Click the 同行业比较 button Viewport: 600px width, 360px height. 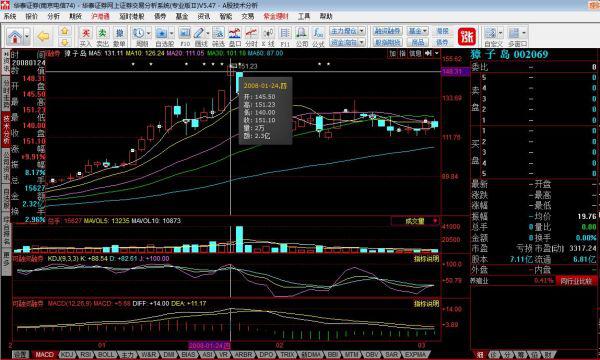tap(576, 281)
